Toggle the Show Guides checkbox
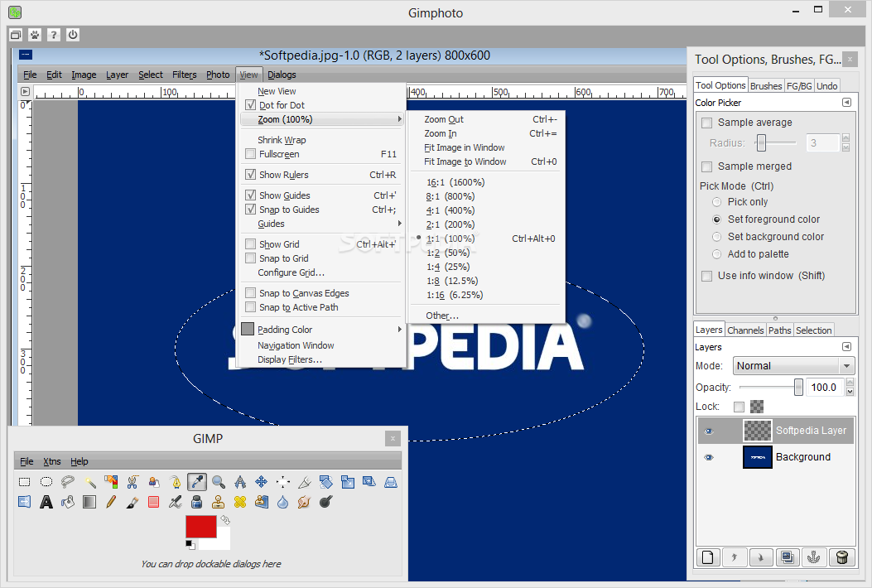The image size is (872, 588). [251, 195]
